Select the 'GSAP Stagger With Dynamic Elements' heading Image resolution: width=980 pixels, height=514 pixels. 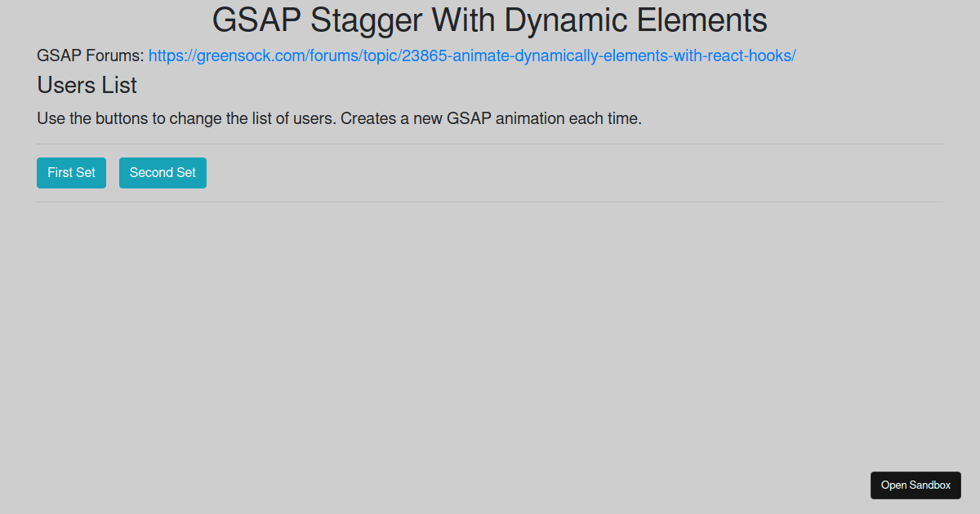[490, 20]
